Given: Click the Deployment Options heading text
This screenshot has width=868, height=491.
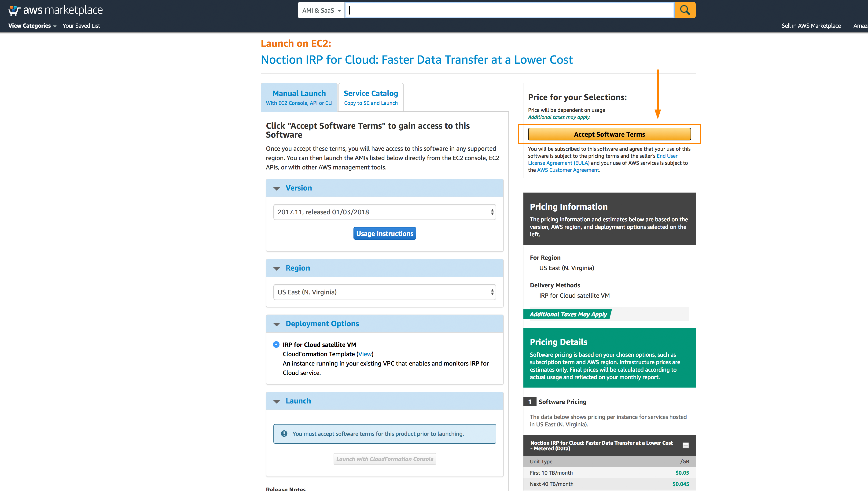Looking at the screenshot, I should click(x=322, y=324).
